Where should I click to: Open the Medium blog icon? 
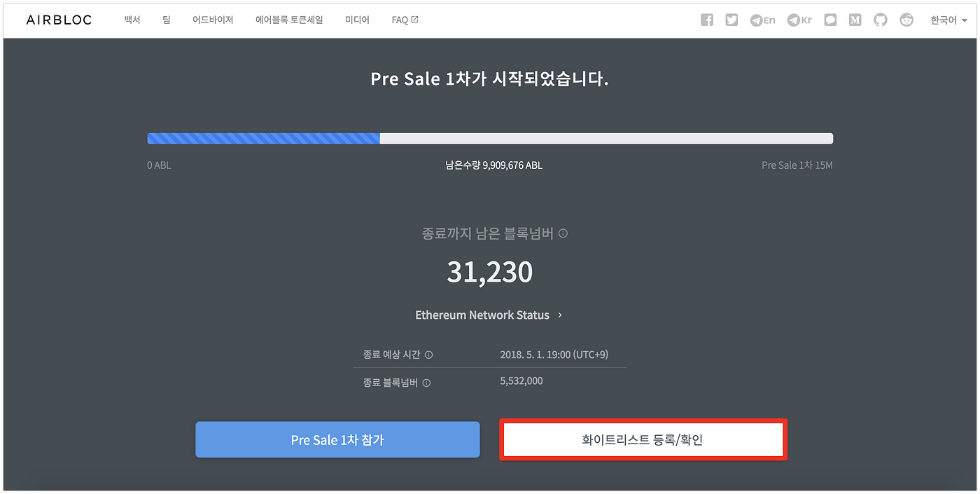(x=855, y=20)
